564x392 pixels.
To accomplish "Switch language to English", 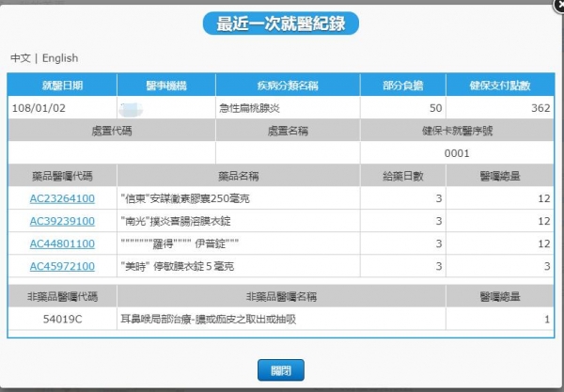I will point(60,57).
